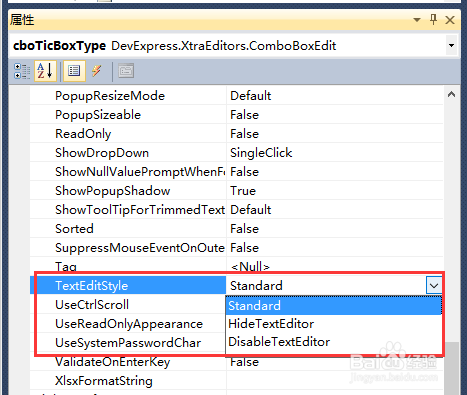467x395 pixels.
Task: Open Property Pages toolbar button
Action: [126, 71]
